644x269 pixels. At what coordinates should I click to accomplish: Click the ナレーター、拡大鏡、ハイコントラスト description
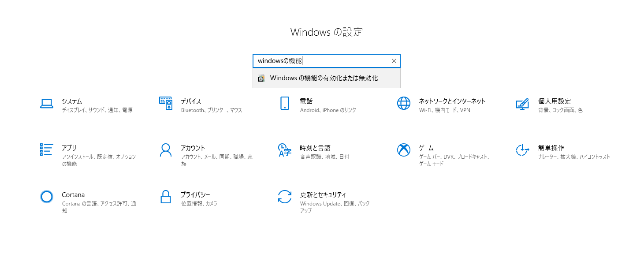click(x=574, y=157)
